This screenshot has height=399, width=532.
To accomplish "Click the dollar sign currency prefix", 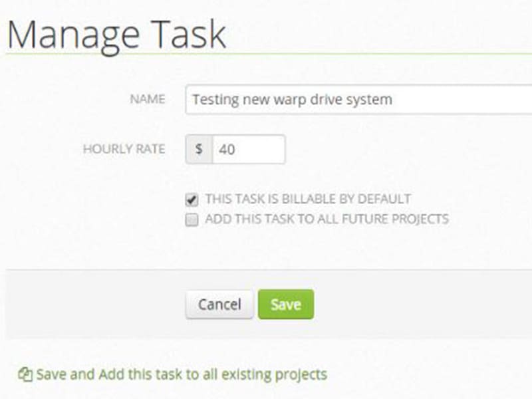I will point(199,150).
